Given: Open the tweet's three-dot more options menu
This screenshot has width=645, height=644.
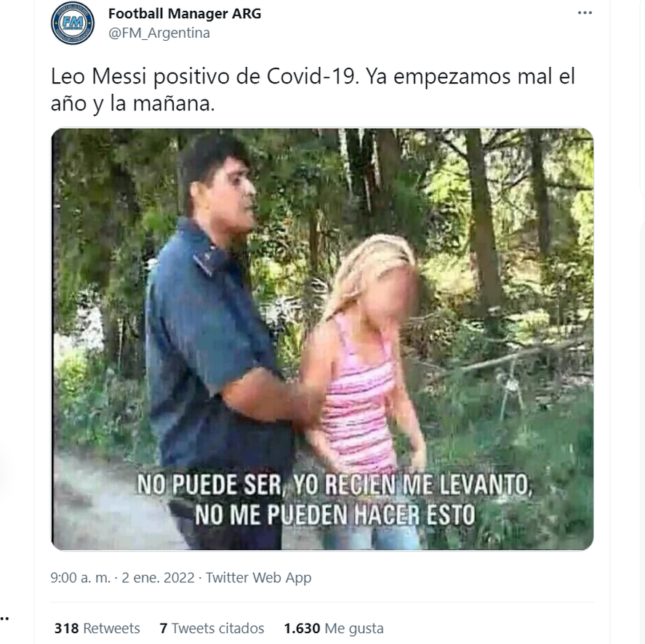Looking at the screenshot, I should 585,13.
